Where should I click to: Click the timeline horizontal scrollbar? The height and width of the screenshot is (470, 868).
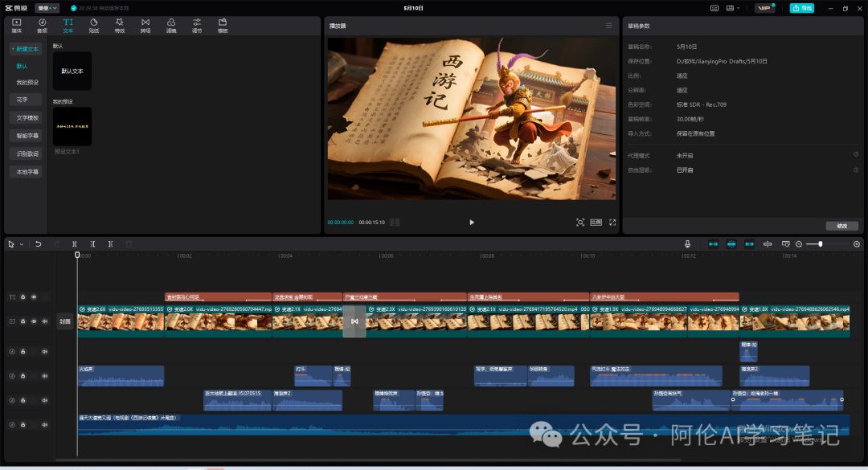click(368, 460)
